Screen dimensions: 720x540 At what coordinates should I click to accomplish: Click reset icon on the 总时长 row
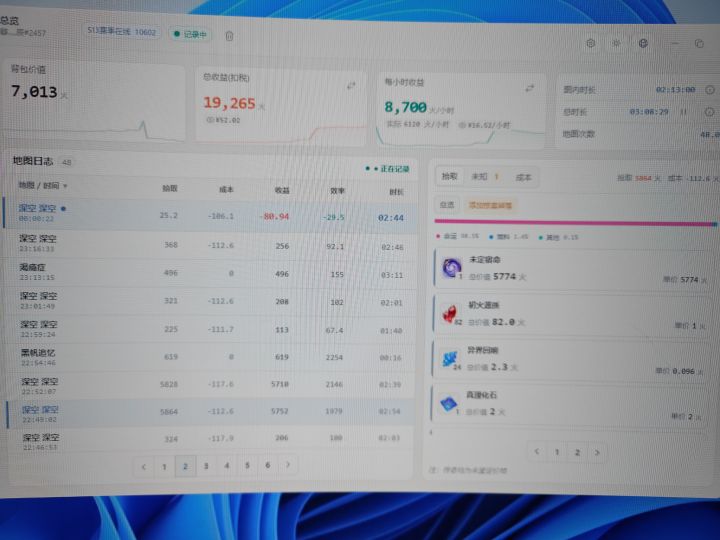[x=709, y=112]
